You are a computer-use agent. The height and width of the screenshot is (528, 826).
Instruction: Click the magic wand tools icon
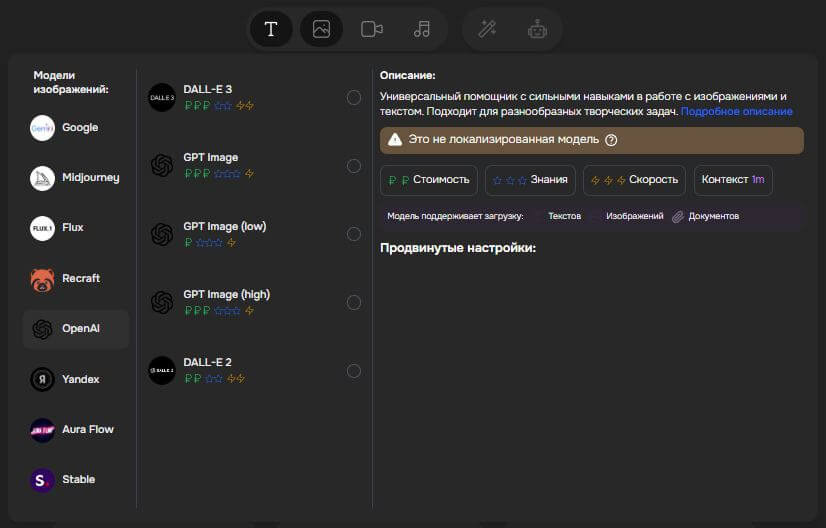click(x=487, y=29)
